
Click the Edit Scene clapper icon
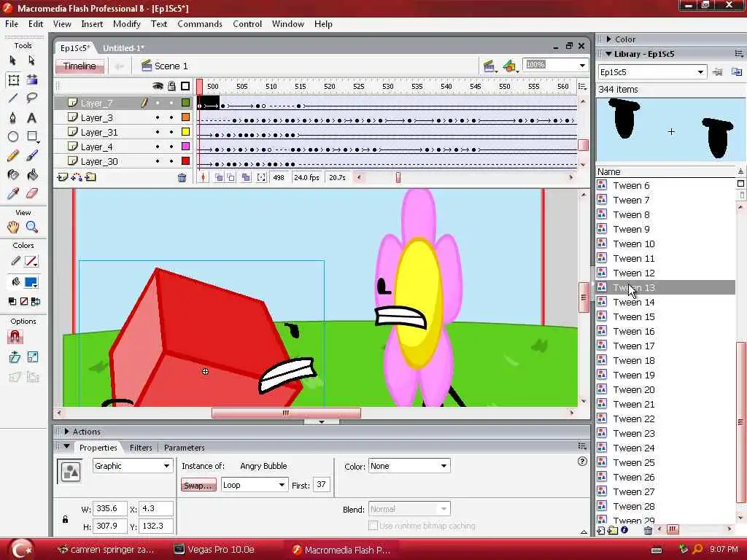click(489, 66)
